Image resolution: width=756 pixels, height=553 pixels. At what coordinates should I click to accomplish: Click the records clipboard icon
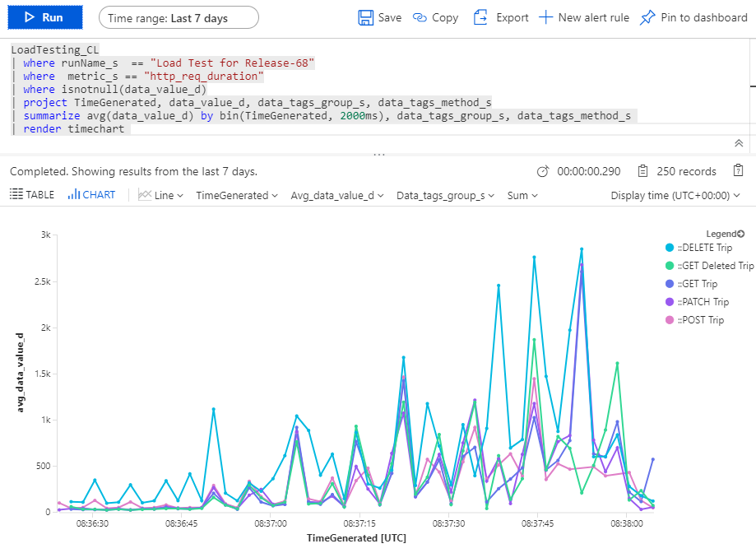pos(642,171)
